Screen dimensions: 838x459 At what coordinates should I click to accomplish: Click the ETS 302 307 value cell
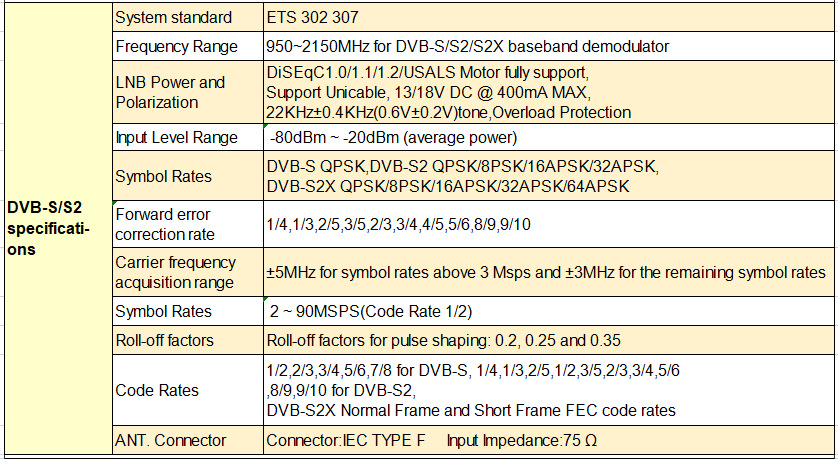click(546, 17)
